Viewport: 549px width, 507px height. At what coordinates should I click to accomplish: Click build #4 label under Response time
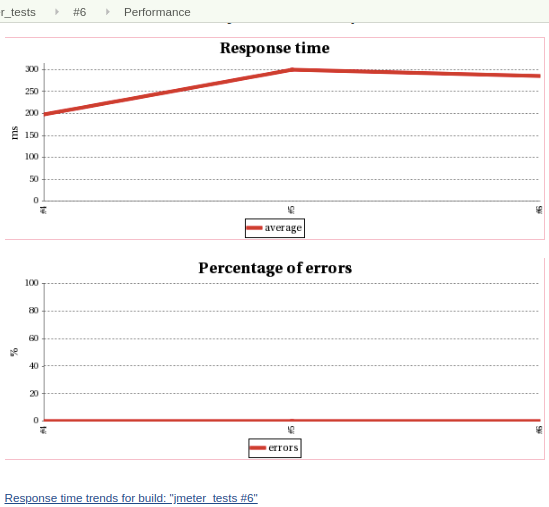click(x=43, y=210)
